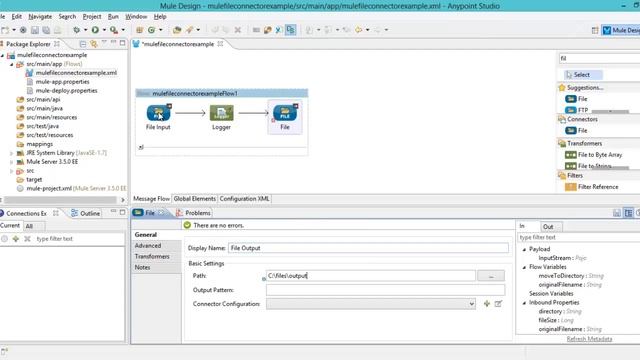Click the green Run toolbar icon
Screen dimensions: 640x360
click(95, 30)
